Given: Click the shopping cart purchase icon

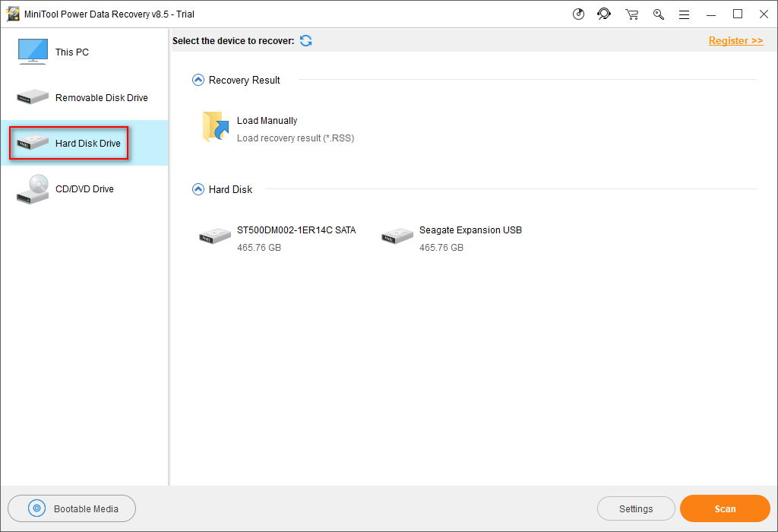Looking at the screenshot, I should [631, 14].
